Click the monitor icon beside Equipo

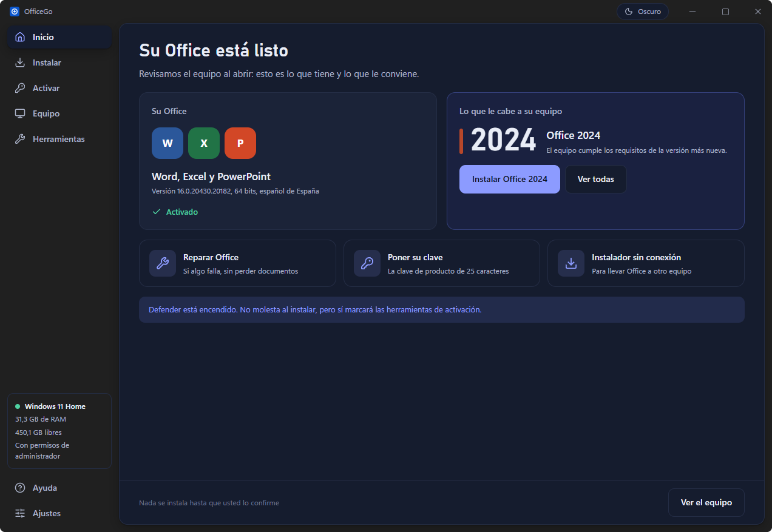20,113
